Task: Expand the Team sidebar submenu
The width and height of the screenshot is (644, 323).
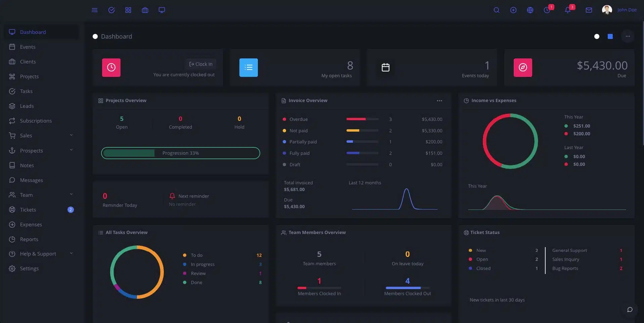Action: click(x=71, y=194)
